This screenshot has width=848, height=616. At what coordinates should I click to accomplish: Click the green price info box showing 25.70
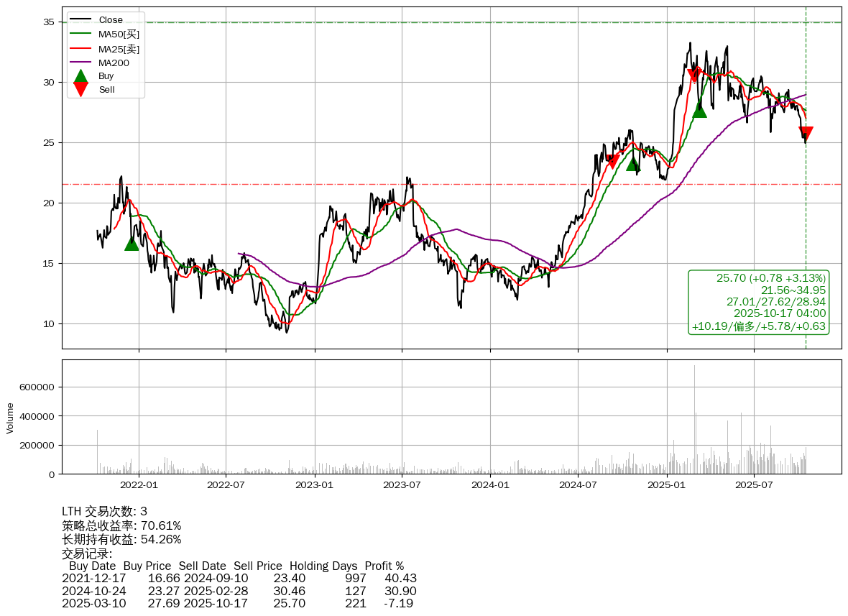(758, 302)
